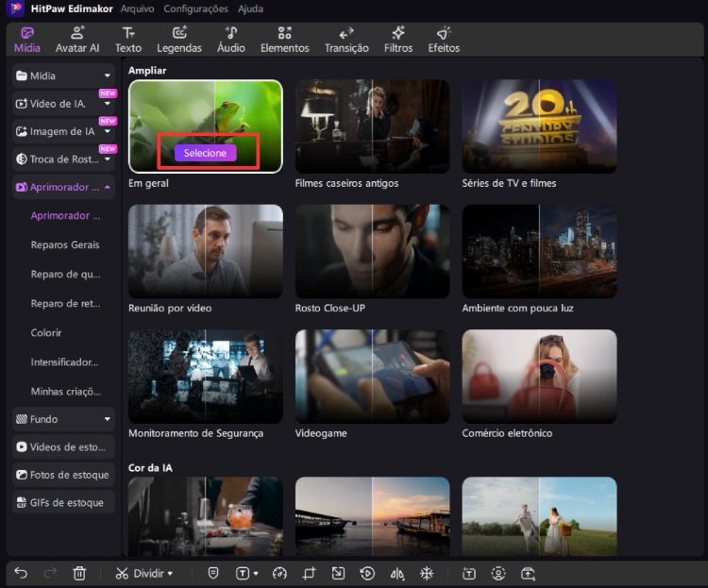Screen dimensions: 708x588
Task: Select the sunset boats Cor da IA thumbnail
Action: tap(372, 516)
